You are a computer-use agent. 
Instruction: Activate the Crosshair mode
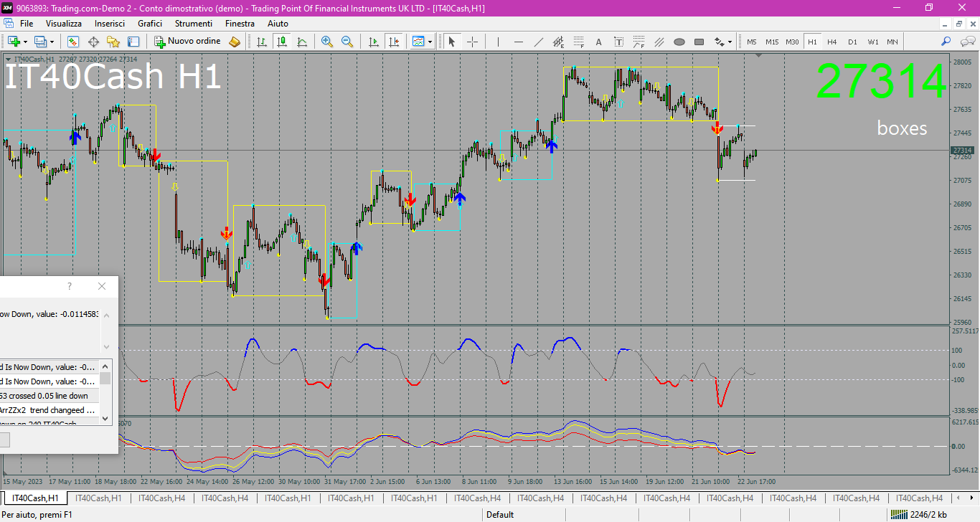coord(472,42)
